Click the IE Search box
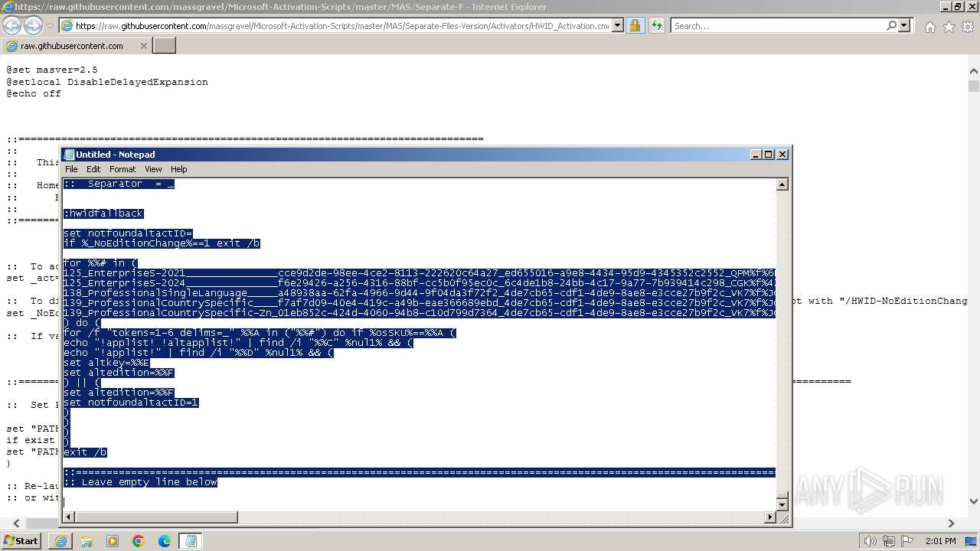 pos(779,25)
